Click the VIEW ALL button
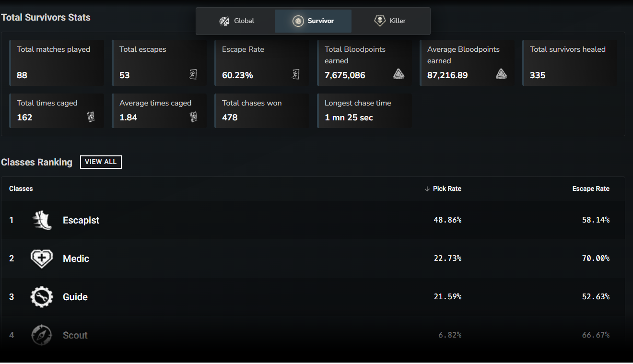The image size is (633, 364). [x=101, y=162]
